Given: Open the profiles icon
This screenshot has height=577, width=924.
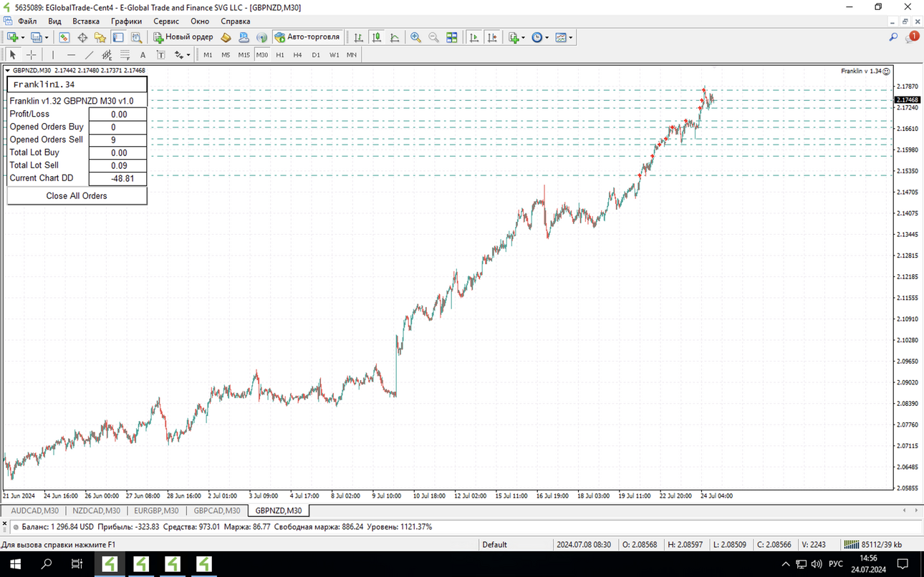Looking at the screenshot, I should tap(37, 37).
